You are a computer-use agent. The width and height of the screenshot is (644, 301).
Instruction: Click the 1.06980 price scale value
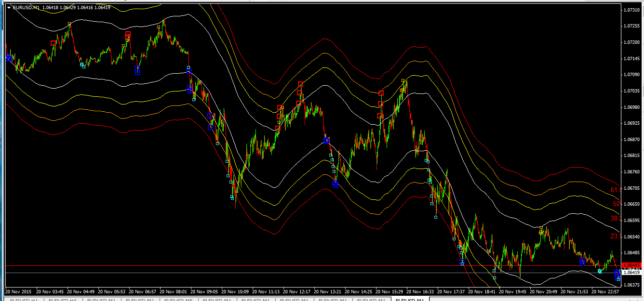pyautogui.click(x=631, y=107)
